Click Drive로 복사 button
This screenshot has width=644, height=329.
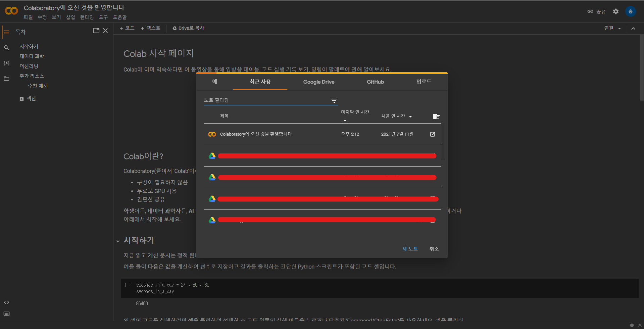coord(188,28)
